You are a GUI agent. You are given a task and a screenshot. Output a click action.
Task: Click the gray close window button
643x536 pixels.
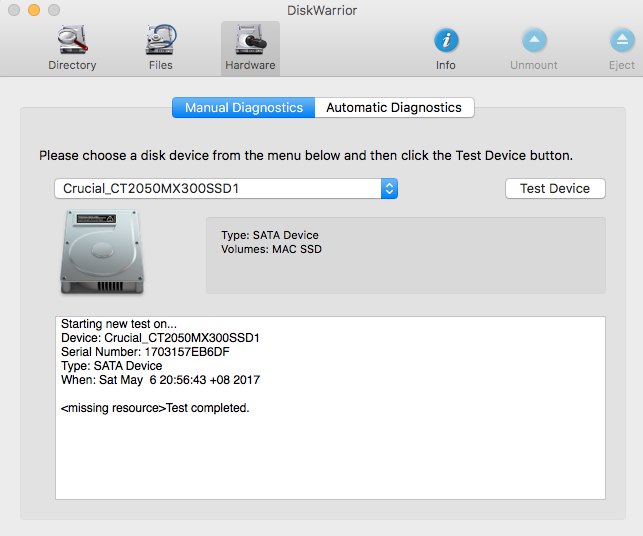[x=14, y=10]
